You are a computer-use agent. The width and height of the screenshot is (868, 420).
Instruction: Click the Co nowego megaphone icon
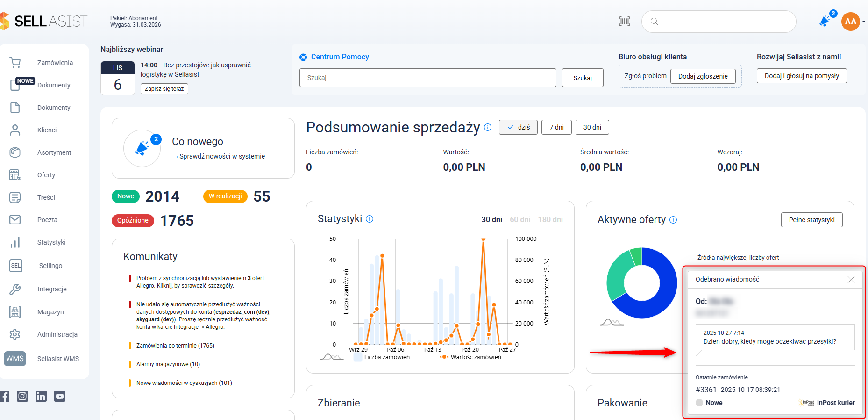point(142,148)
